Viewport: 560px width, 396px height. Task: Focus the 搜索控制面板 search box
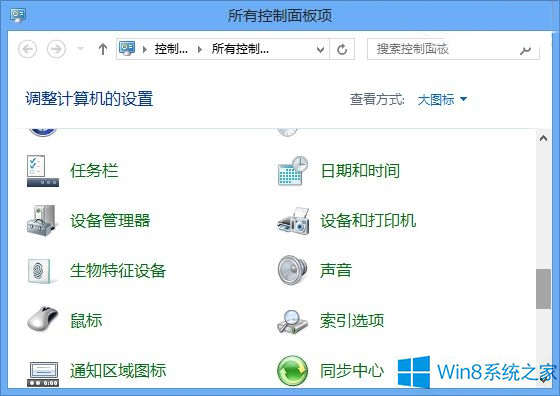pyautogui.click(x=453, y=49)
